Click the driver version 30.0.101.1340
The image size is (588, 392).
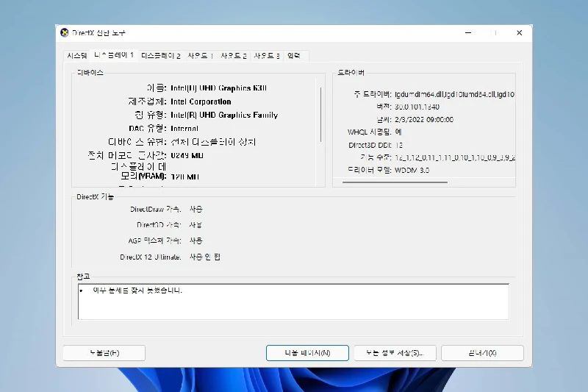pos(417,107)
